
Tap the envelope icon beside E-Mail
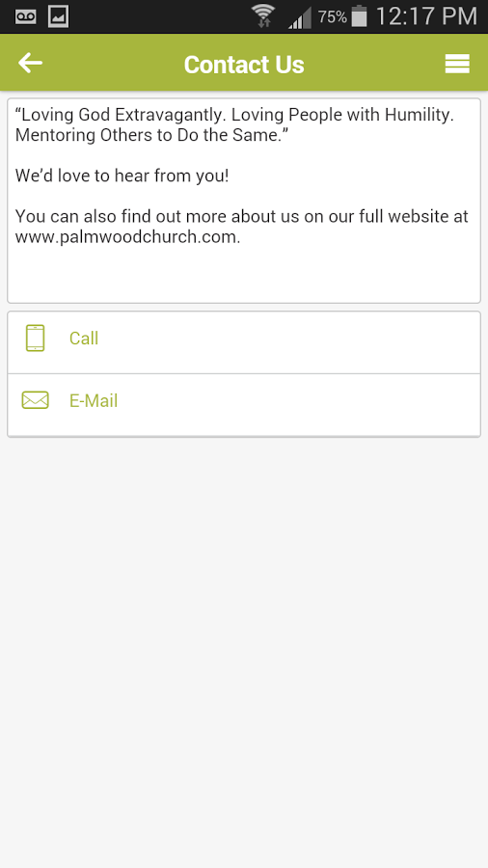coord(36,400)
